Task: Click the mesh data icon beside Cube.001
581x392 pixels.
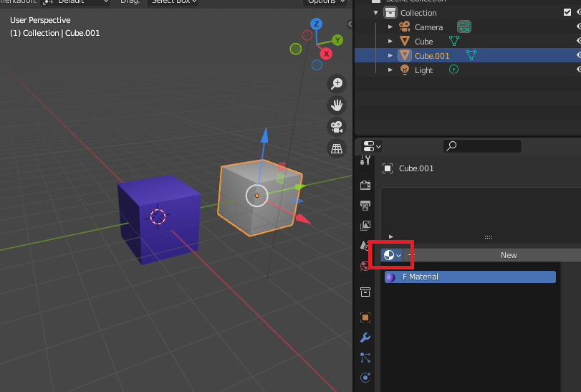Action: click(471, 55)
